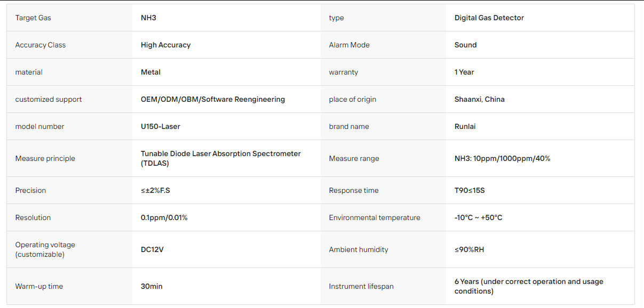Select the Digital Gas Detector type value

tap(489, 18)
